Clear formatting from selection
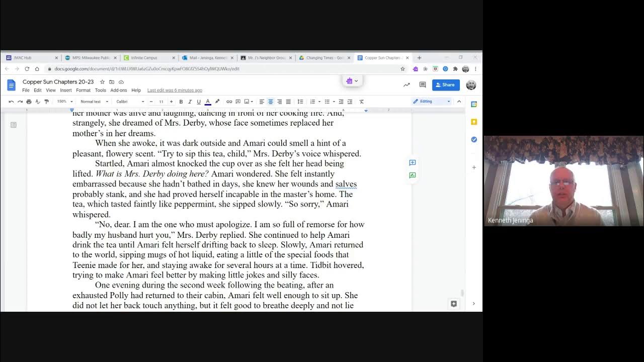644x362 pixels. (361, 102)
